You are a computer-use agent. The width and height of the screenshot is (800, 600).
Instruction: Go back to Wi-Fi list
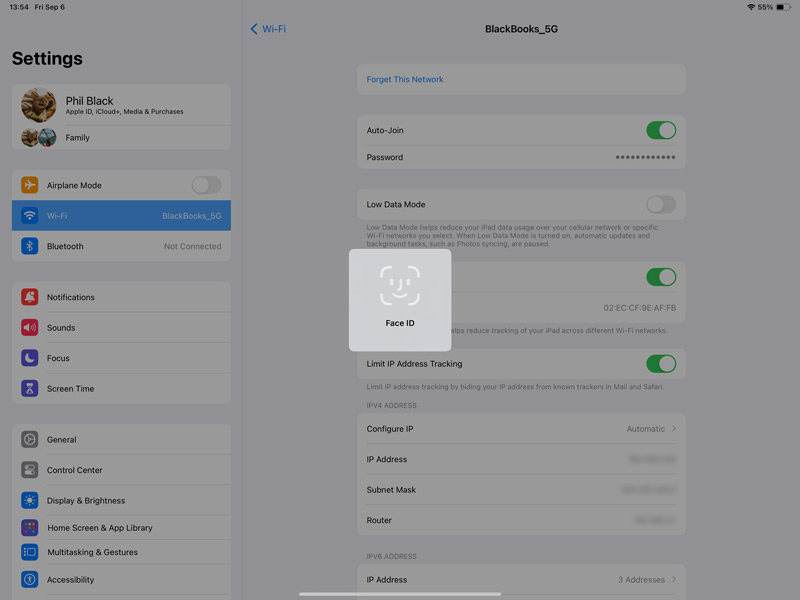(x=268, y=29)
